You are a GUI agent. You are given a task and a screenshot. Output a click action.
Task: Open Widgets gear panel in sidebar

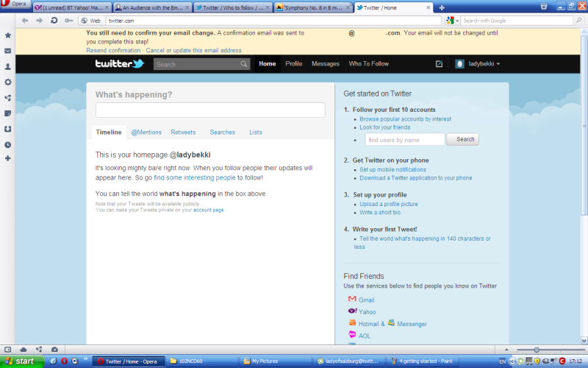click(x=7, y=82)
